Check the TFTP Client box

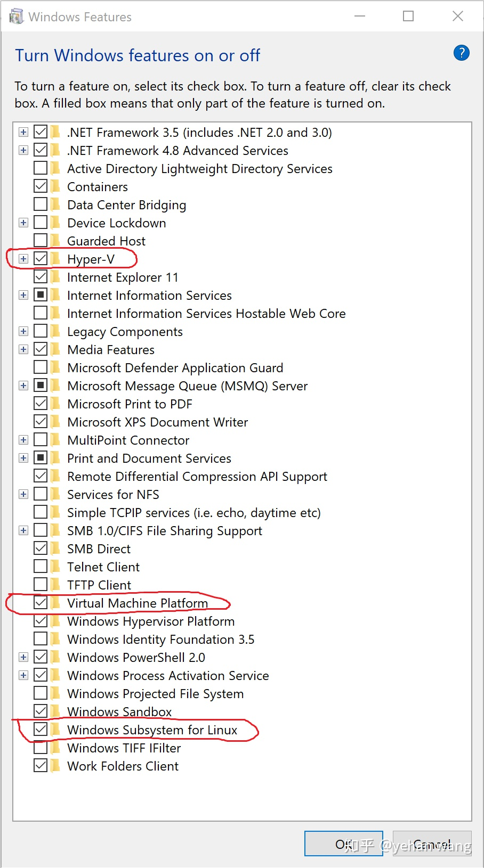pyautogui.click(x=41, y=585)
